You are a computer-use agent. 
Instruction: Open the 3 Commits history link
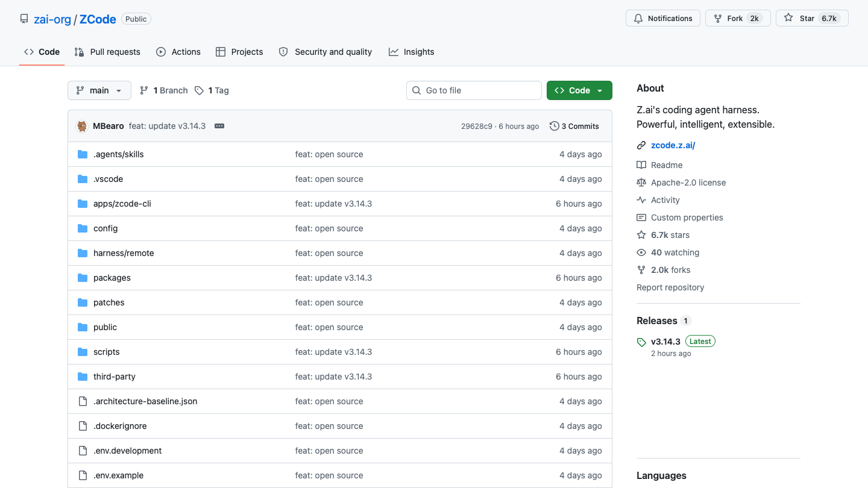574,126
